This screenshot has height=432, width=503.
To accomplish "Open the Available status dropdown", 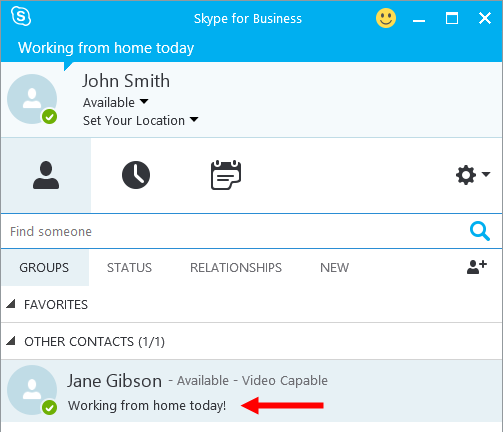I will coord(115,102).
